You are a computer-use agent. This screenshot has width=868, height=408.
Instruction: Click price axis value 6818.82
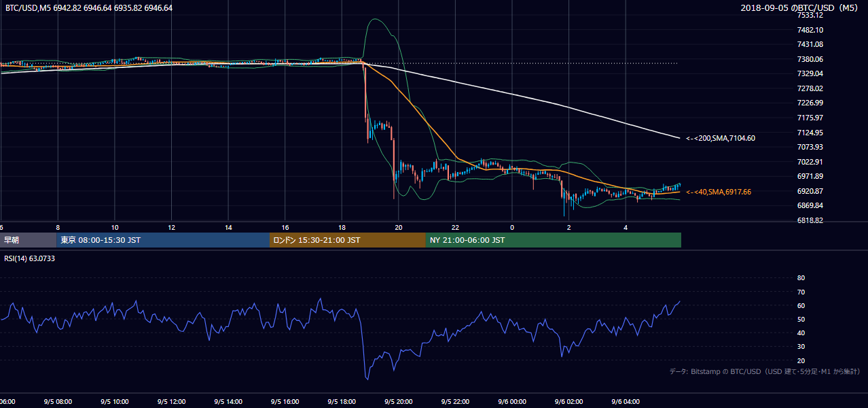point(810,220)
